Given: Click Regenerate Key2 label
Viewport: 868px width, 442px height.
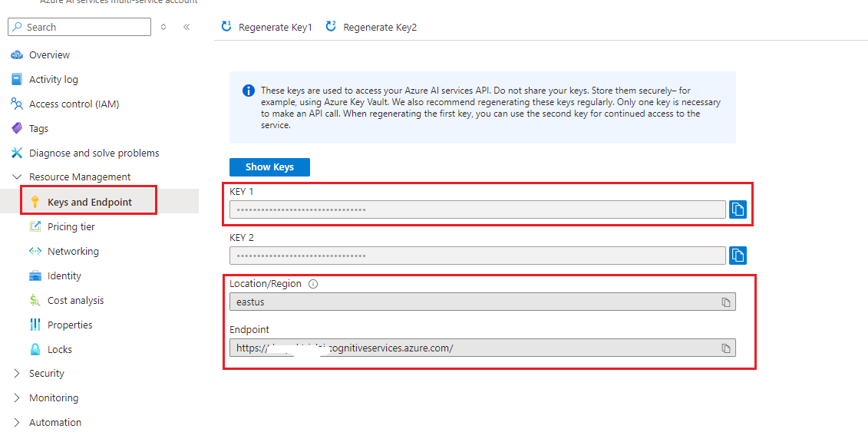Looking at the screenshot, I should pos(380,27).
